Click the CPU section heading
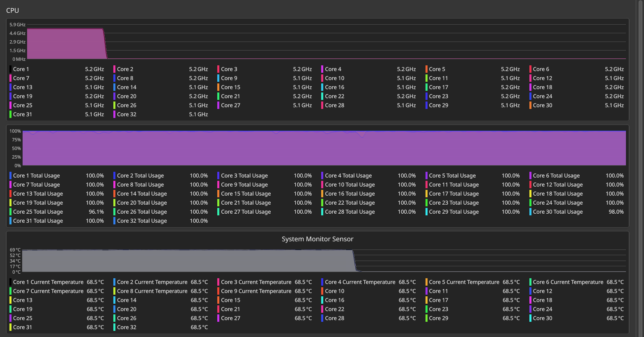The height and width of the screenshot is (337, 644). coord(12,10)
